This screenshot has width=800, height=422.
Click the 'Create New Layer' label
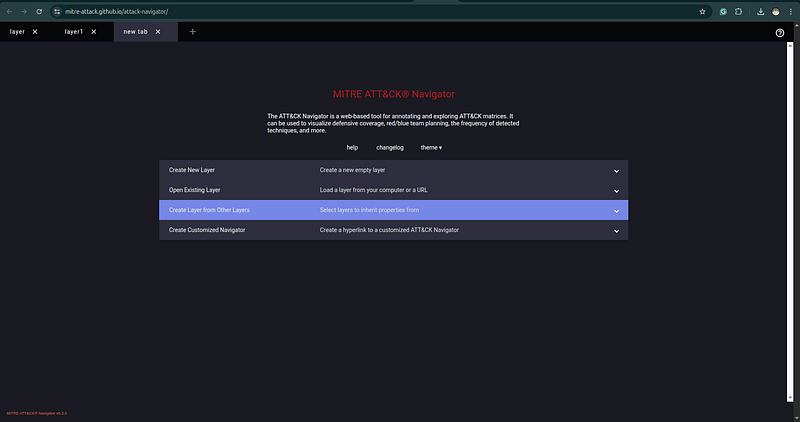[192, 170]
